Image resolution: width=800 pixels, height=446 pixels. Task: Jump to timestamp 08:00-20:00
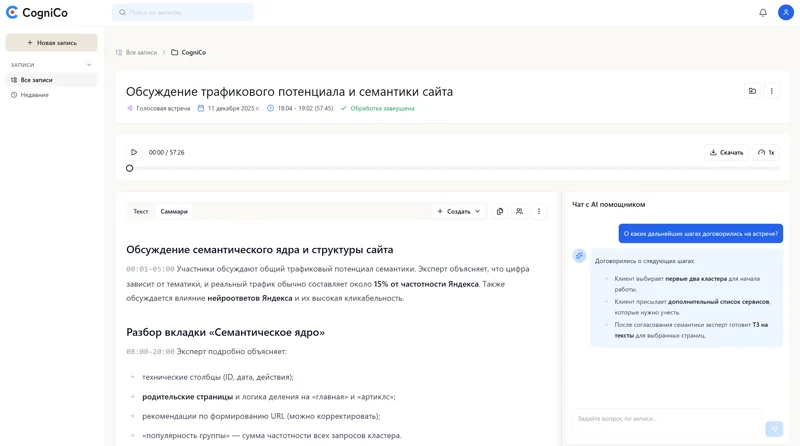[150, 352]
